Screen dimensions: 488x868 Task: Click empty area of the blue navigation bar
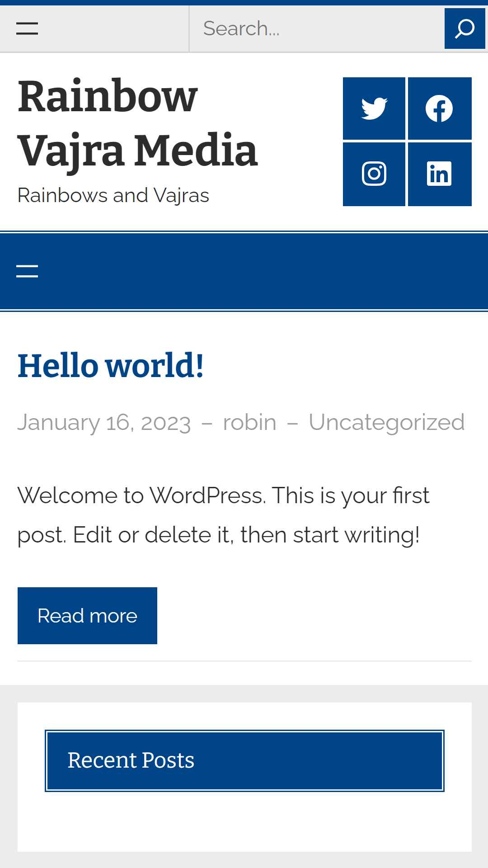(x=262, y=271)
